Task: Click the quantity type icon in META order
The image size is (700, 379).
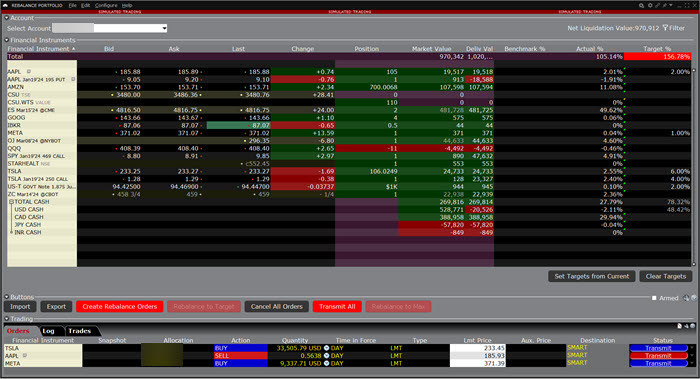Action: [326, 363]
